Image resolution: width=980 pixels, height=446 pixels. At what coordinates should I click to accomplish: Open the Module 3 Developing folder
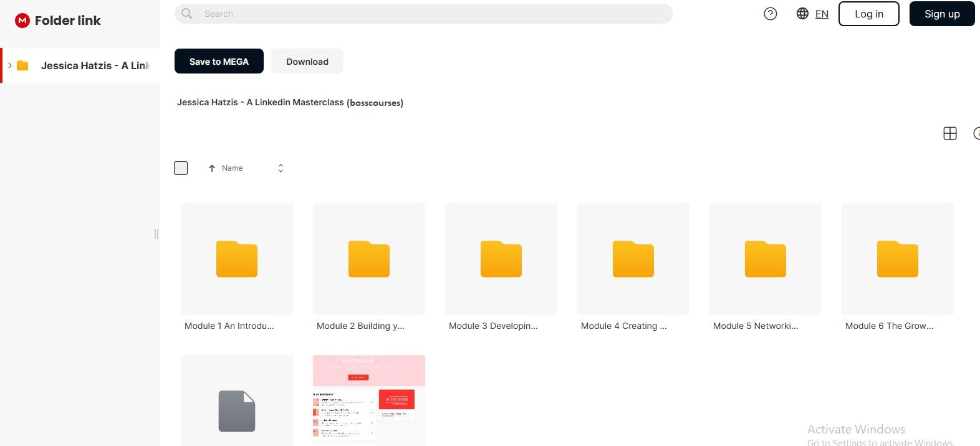click(501, 259)
